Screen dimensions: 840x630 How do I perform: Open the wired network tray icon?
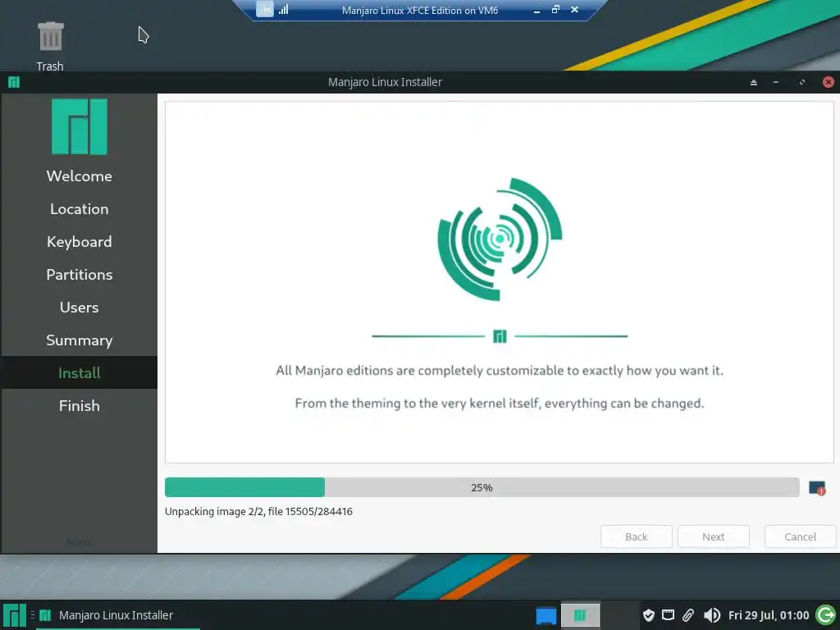point(668,615)
